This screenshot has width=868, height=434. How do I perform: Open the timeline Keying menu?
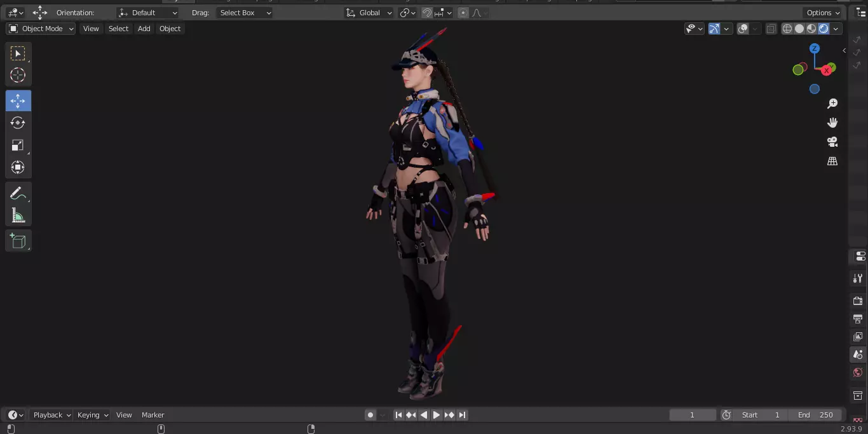tap(93, 415)
